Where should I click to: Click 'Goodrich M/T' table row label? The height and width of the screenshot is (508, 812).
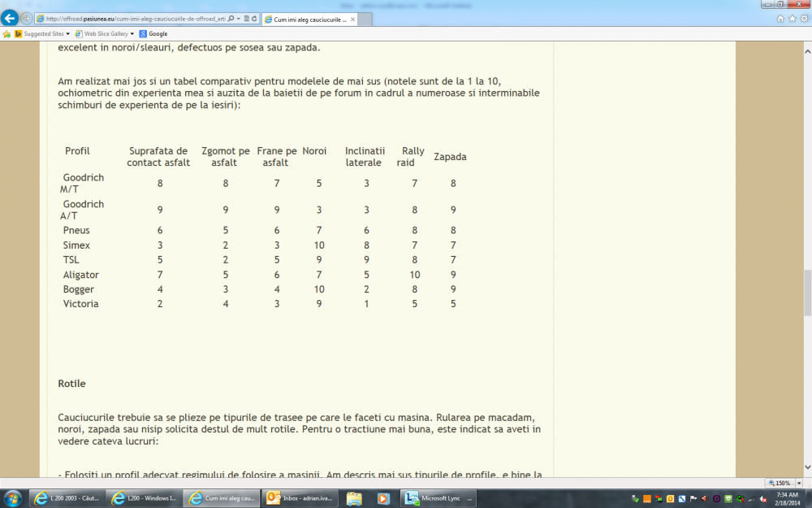[82, 183]
